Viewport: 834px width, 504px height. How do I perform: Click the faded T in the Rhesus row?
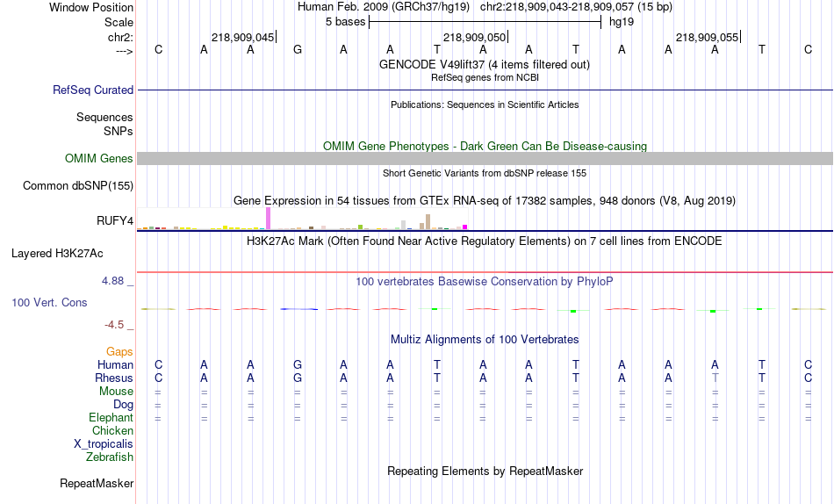(x=715, y=378)
